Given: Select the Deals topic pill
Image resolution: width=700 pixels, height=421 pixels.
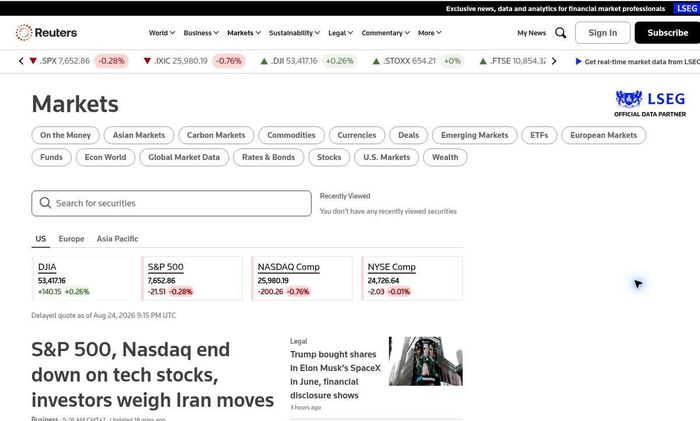Looking at the screenshot, I should point(408,135).
